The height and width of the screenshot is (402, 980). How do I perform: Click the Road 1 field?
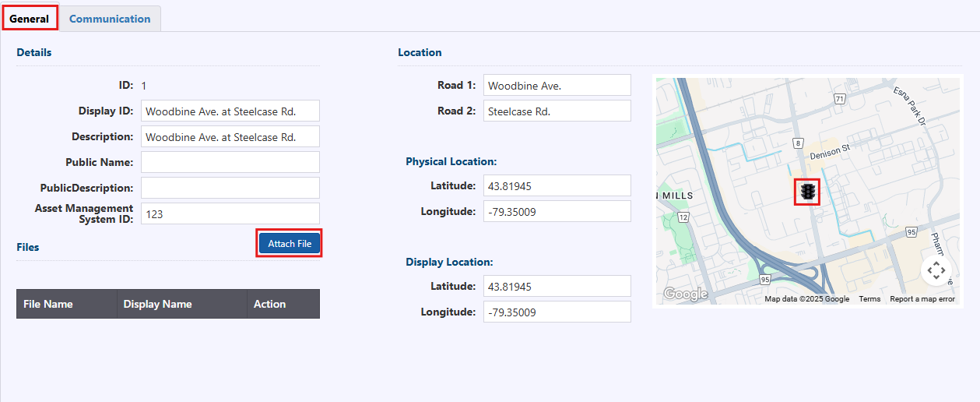tap(557, 86)
